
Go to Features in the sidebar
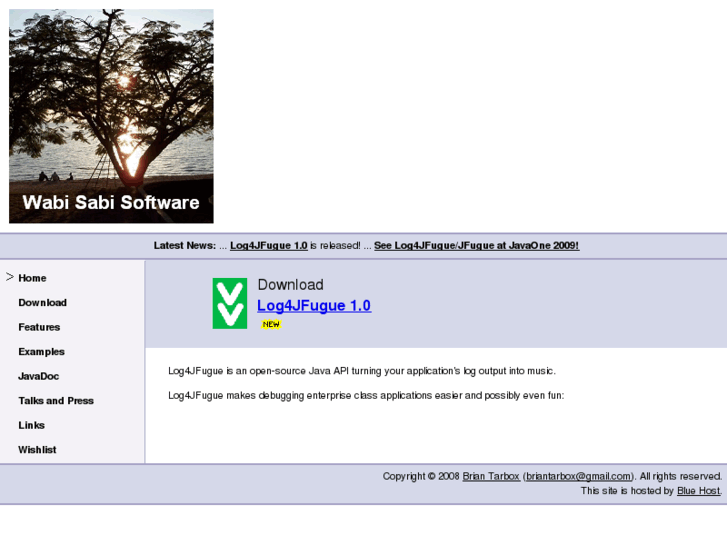39,327
